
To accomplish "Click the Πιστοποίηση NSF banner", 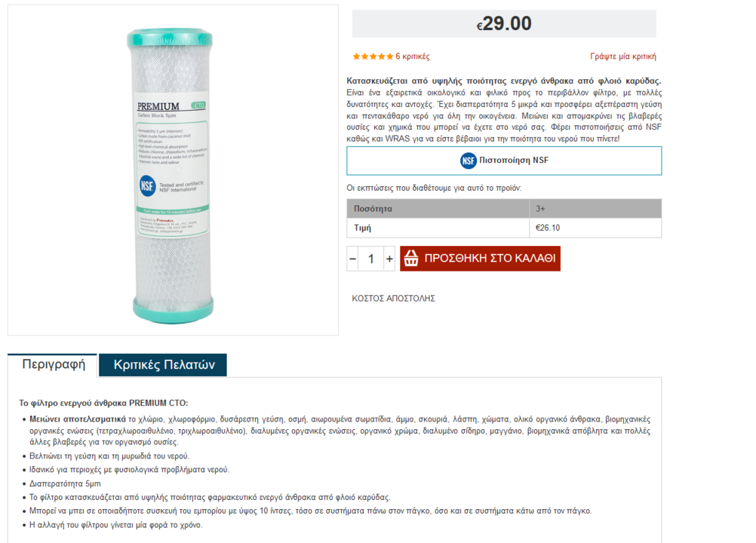I will (x=504, y=161).
